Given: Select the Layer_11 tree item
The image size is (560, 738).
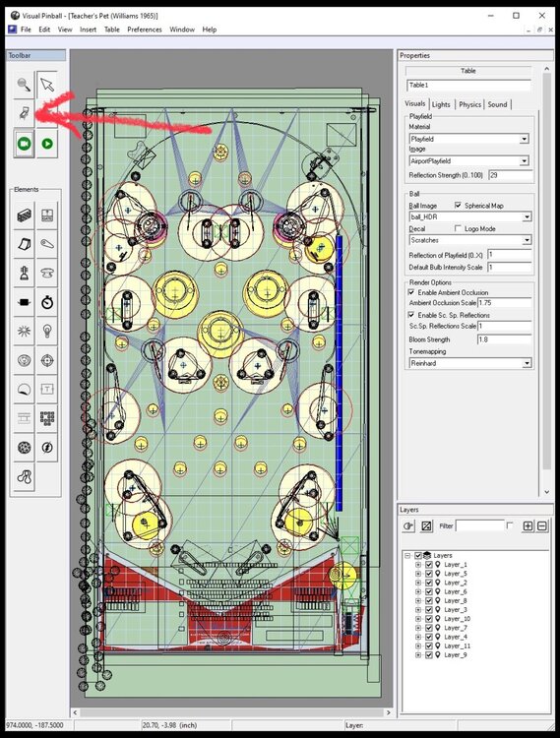Looking at the screenshot, I should point(457,646).
